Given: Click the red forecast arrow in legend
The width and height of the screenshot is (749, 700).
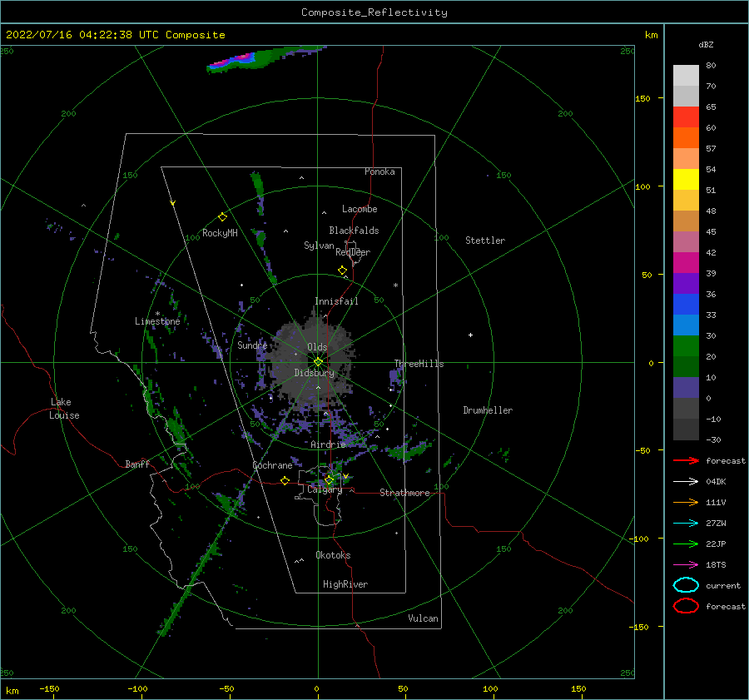Looking at the screenshot, I should click(x=686, y=460).
